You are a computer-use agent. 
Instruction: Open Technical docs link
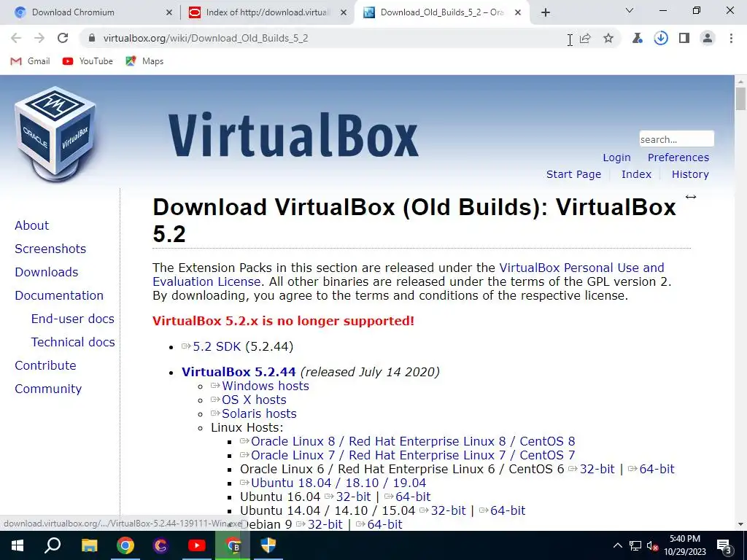(73, 342)
